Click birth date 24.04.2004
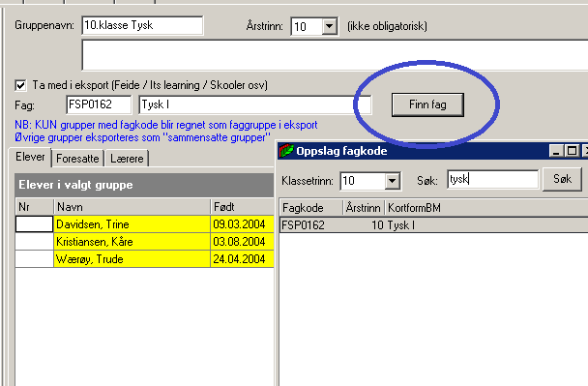 point(242,259)
